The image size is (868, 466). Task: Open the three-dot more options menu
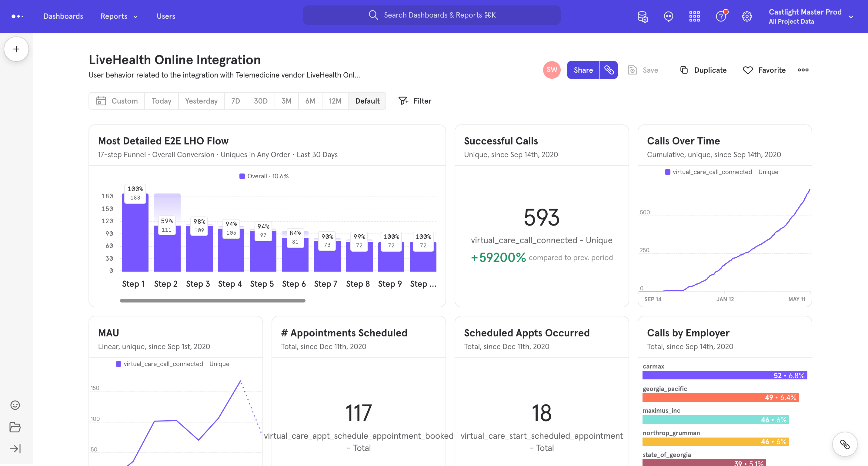tap(803, 70)
